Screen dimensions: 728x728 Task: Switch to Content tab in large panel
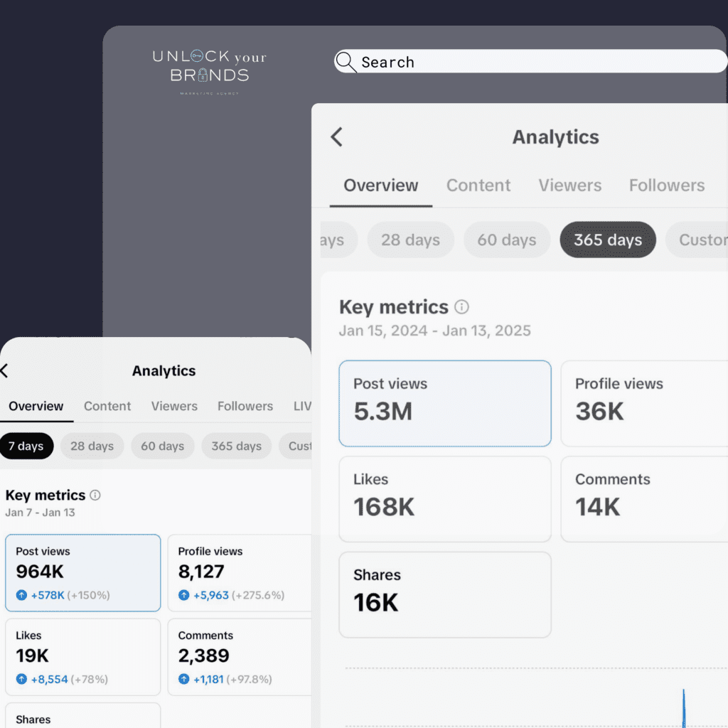[478, 186]
